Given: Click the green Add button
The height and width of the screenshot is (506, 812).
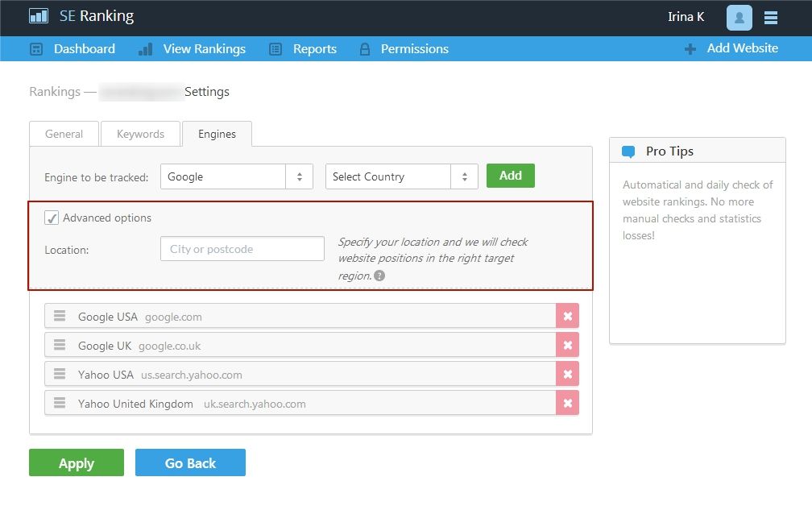Looking at the screenshot, I should click(x=511, y=176).
